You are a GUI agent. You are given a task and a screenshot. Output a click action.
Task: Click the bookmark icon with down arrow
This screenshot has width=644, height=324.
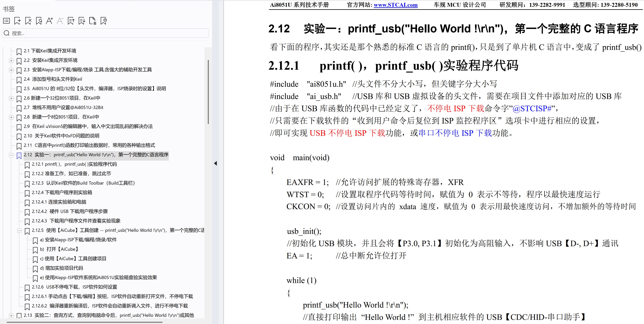82,21
